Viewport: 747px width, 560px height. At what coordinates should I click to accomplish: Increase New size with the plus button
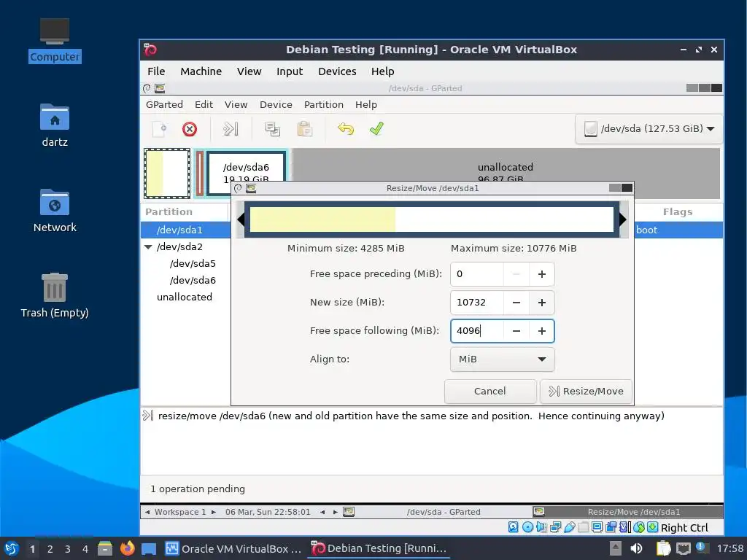(542, 303)
